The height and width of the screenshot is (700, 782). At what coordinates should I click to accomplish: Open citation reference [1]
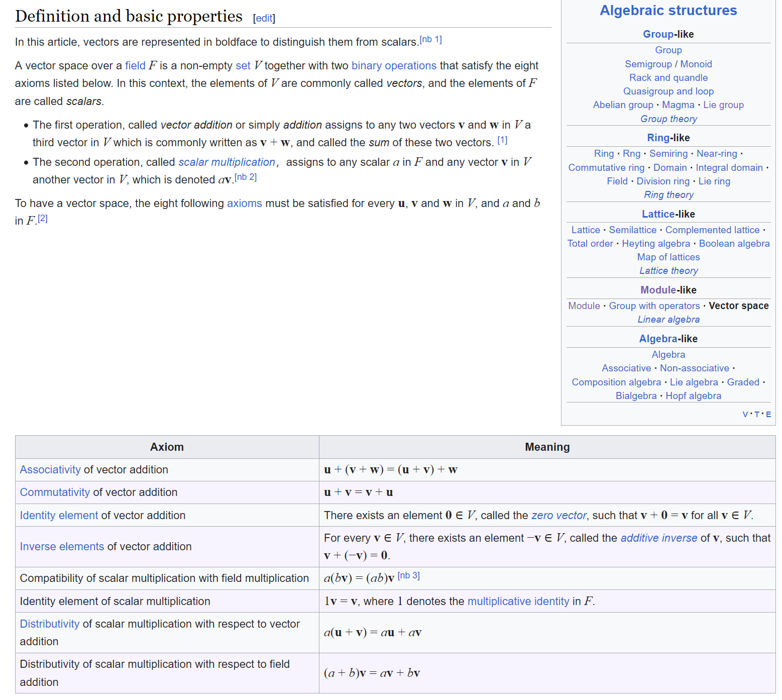click(x=502, y=140)
